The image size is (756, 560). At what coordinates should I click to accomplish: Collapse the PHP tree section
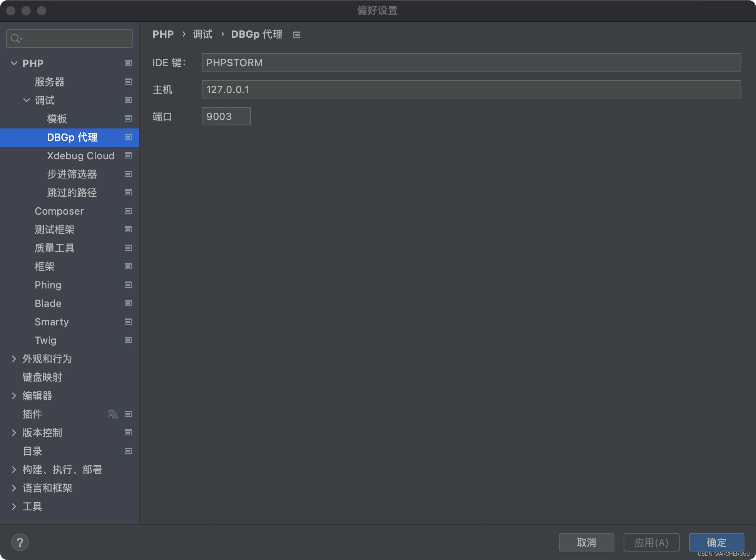[x=14, y=63]
